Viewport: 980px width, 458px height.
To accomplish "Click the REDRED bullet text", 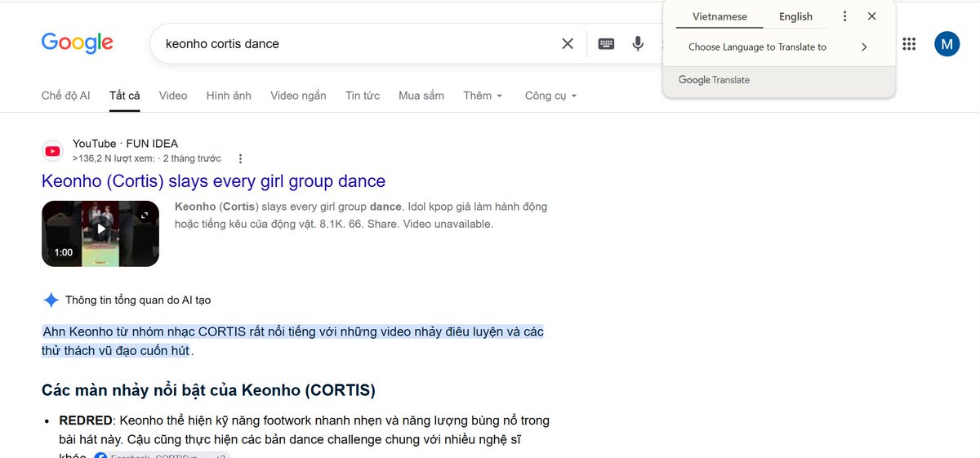I will coord(304,430).
